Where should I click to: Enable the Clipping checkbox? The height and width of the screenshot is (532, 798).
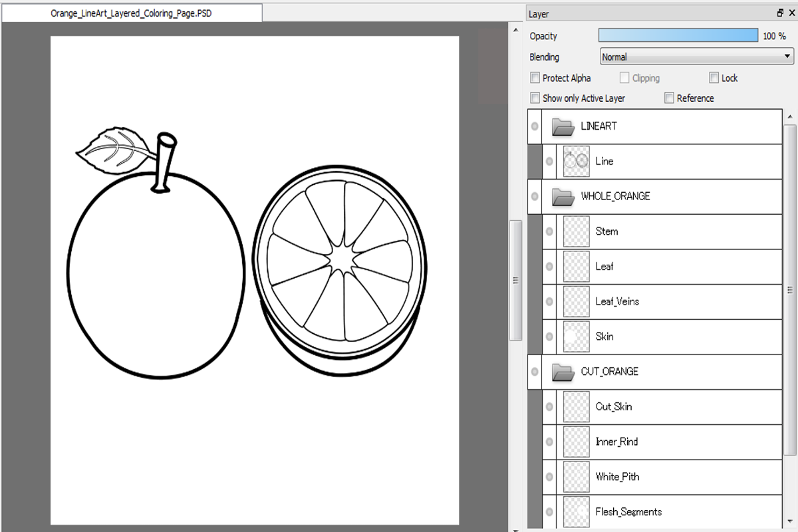coord(624,78)
